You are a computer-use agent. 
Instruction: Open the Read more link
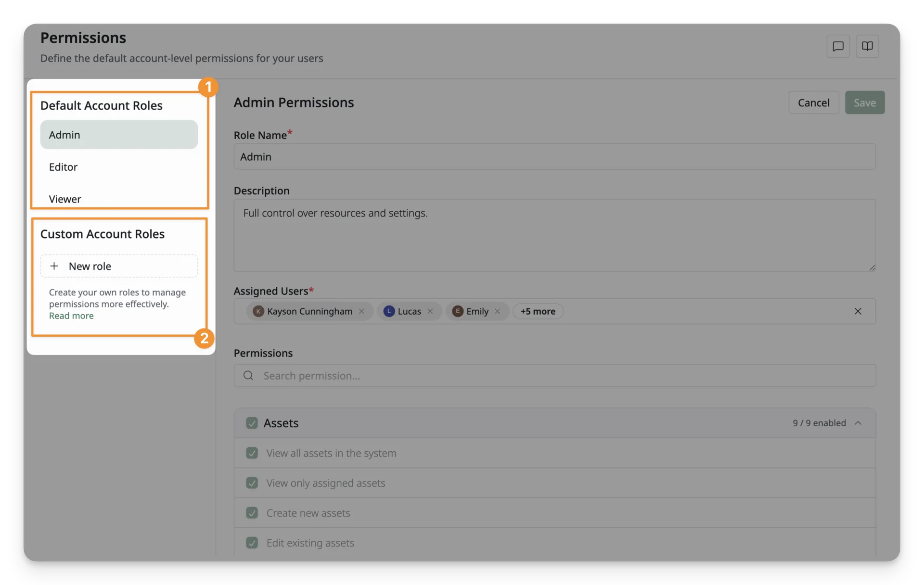tap(71, 316)
